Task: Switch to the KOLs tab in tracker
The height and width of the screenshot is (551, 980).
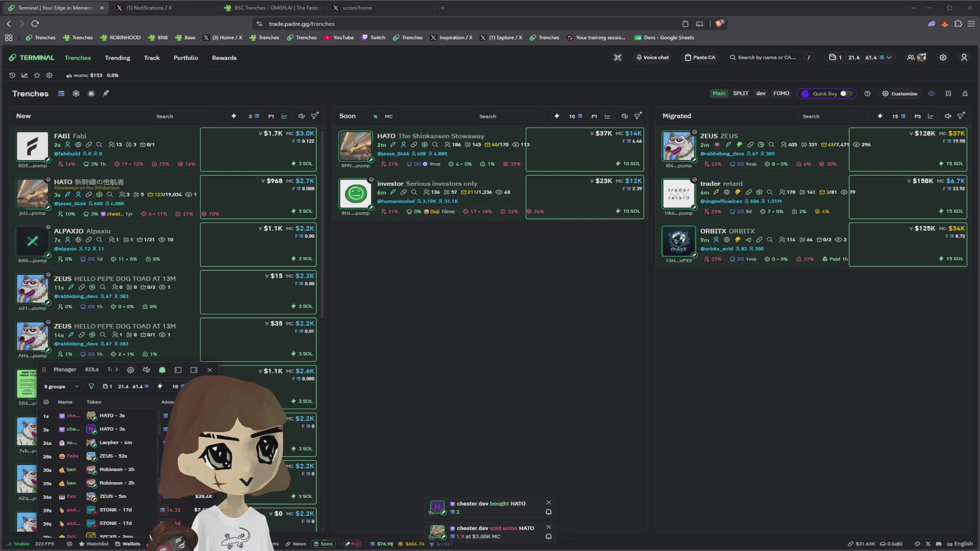Action: click(x=92, y=370)
